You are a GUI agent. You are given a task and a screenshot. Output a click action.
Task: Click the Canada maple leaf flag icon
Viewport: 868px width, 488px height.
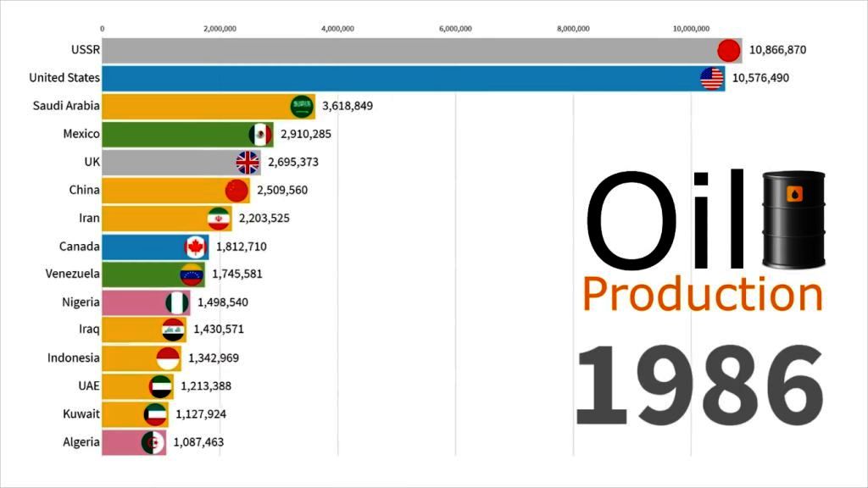[x=196, y=247]
